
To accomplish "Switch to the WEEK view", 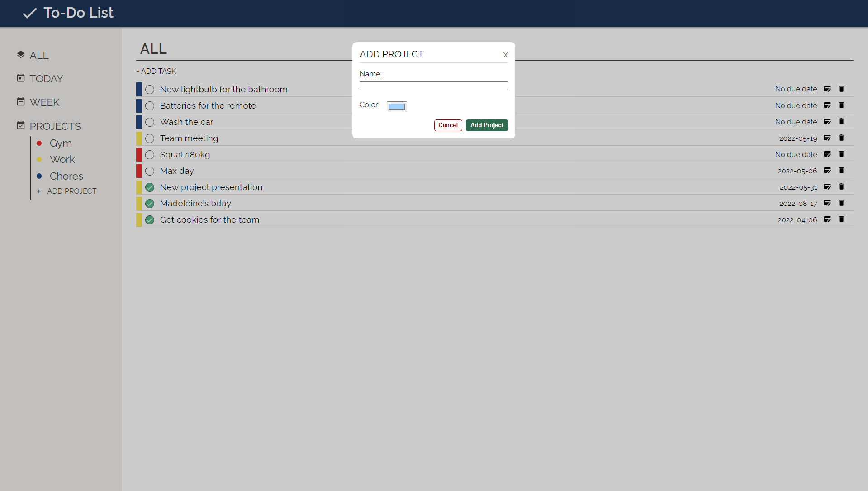I will [44, 102].
